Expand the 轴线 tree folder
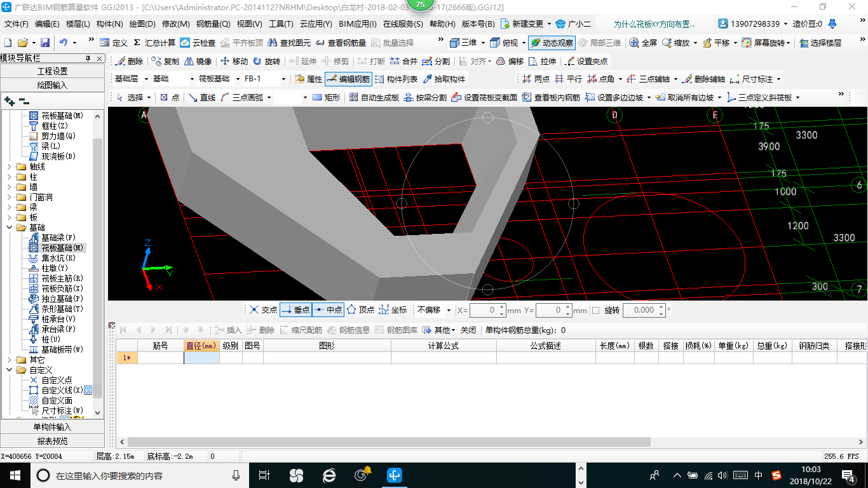Viewport: 868px width, 488px height. [9, 166]
